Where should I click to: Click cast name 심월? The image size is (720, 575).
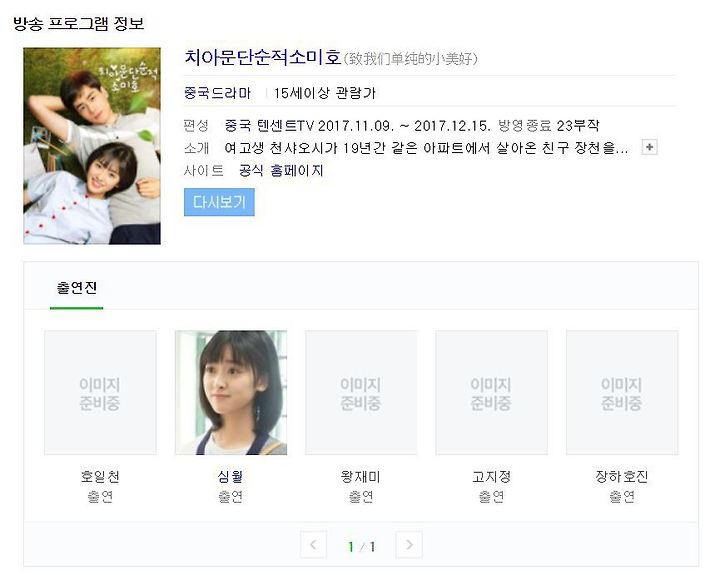[231, 477]
